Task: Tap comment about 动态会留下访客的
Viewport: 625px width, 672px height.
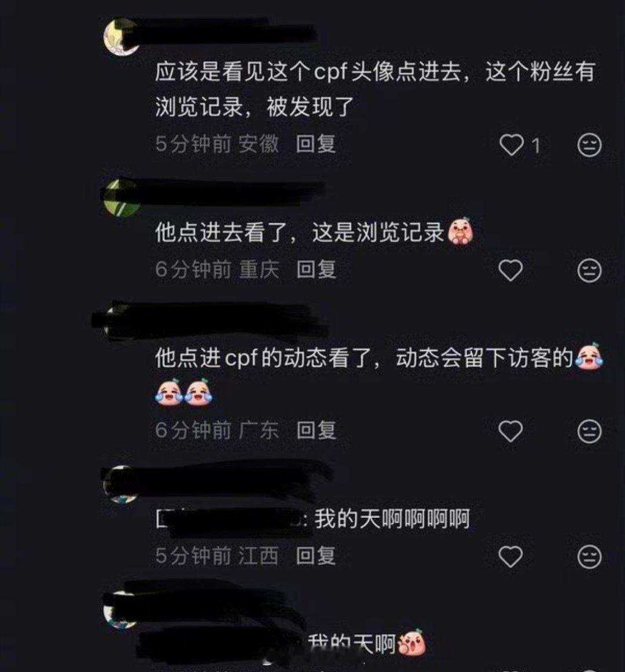Action: (x=378, y=373)
